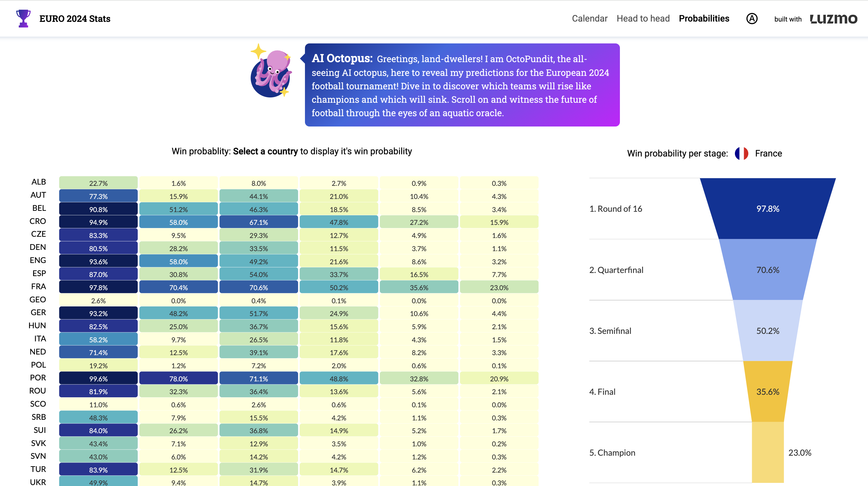Screen dimensions: 868x486
Task: Select the ENG country row label
Action: click(x=38, y=260)
